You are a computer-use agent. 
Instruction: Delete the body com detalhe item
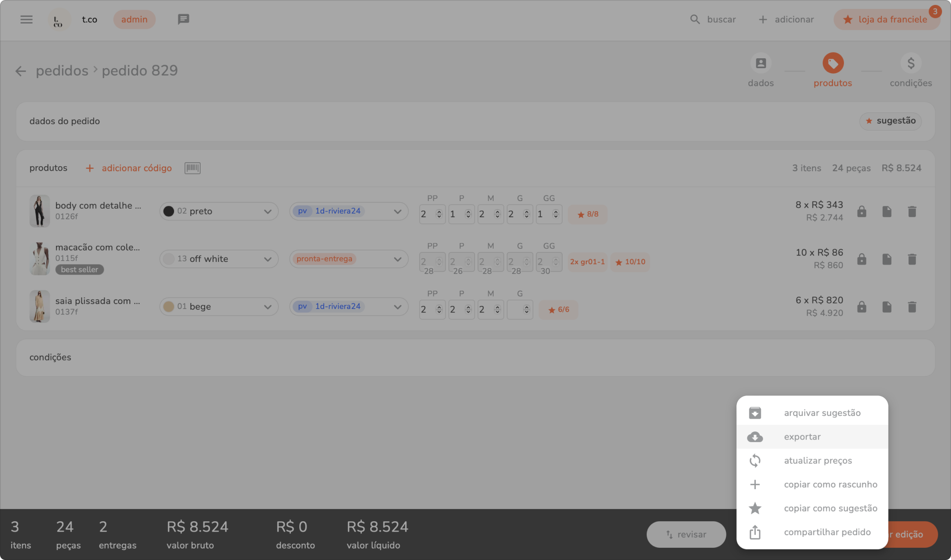(912, 211)
